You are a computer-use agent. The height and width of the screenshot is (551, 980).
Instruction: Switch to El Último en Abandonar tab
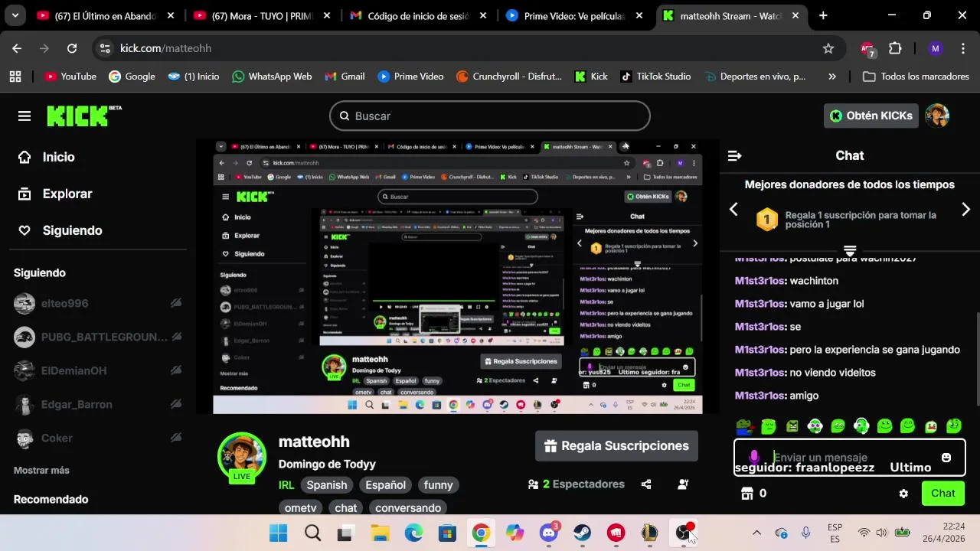click(106, 15)
